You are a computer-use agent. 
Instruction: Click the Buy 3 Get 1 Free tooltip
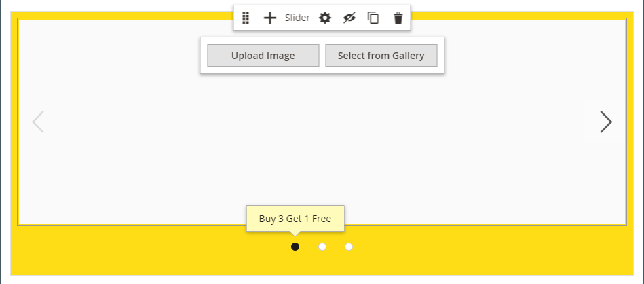[295, 219]
